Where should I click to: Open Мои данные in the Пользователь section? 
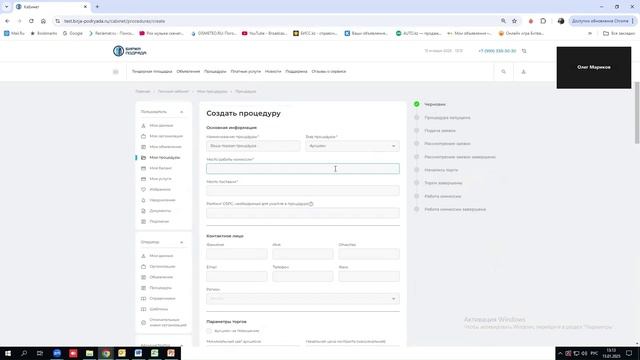pos(161,125)
